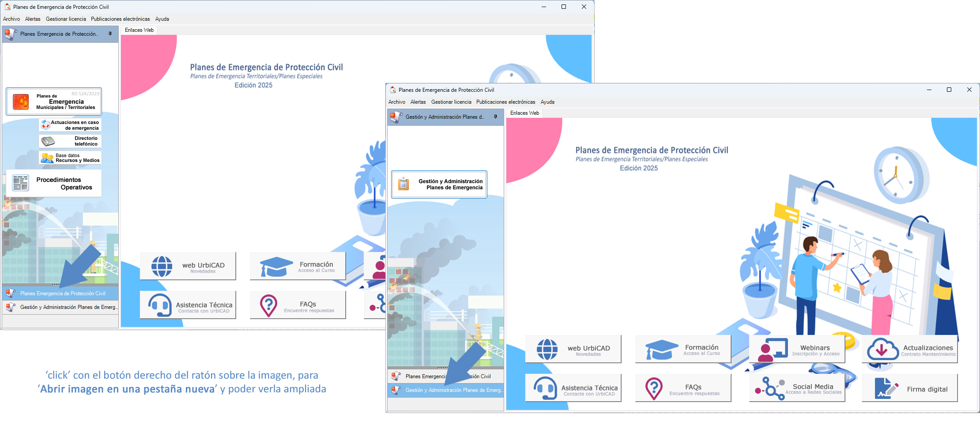Select Planes Emergencia de Protección Civil row, back window
This screenshot has height=421, width=980.
[x=60, y=293]
